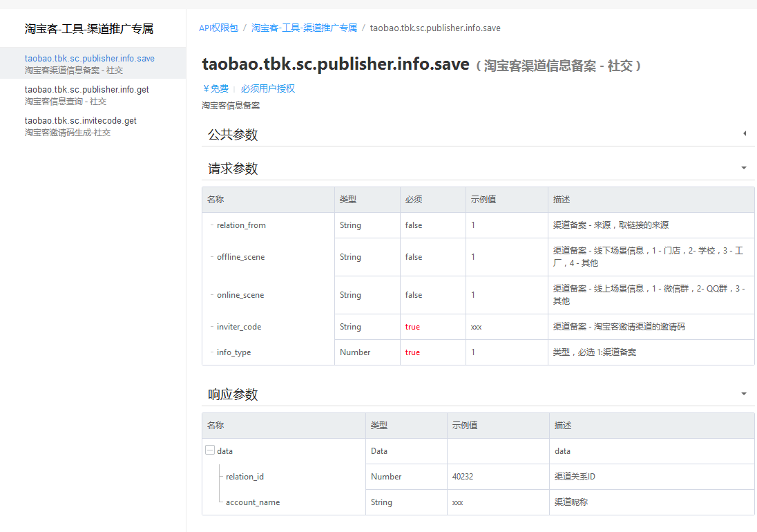The image size is (757, 532).
Task: Click the example value 40232
Action: pos(463,477)
